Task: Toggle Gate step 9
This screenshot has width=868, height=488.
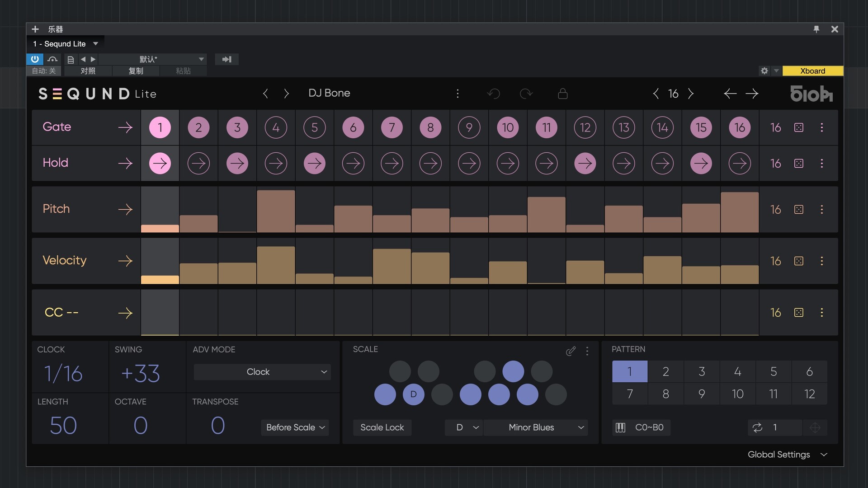Action: (469, 127)
